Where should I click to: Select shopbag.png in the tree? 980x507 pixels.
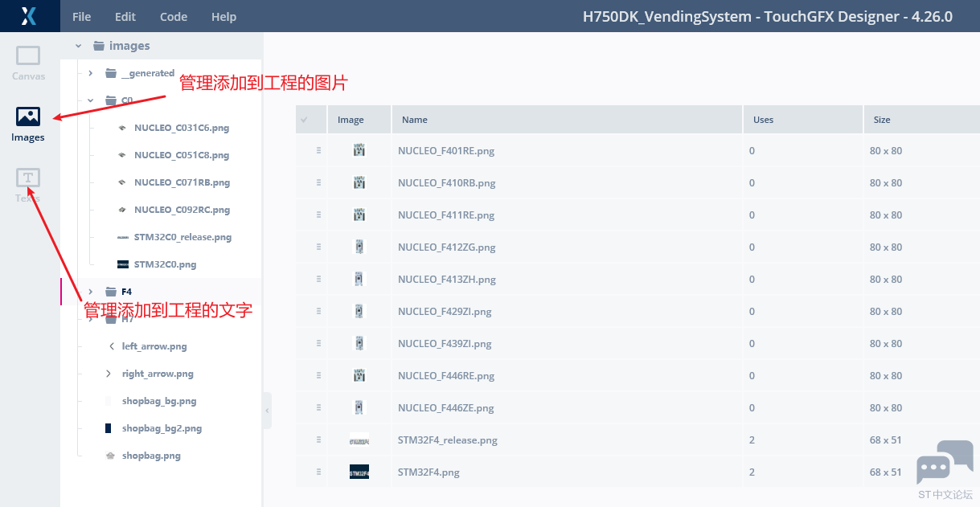pyautogui.click(x=151, y=456)
